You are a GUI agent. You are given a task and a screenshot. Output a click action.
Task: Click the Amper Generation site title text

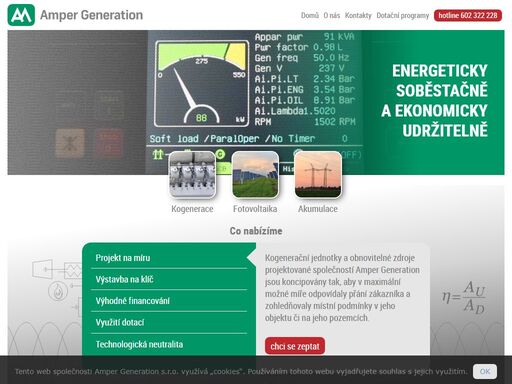tap(92, 15)
